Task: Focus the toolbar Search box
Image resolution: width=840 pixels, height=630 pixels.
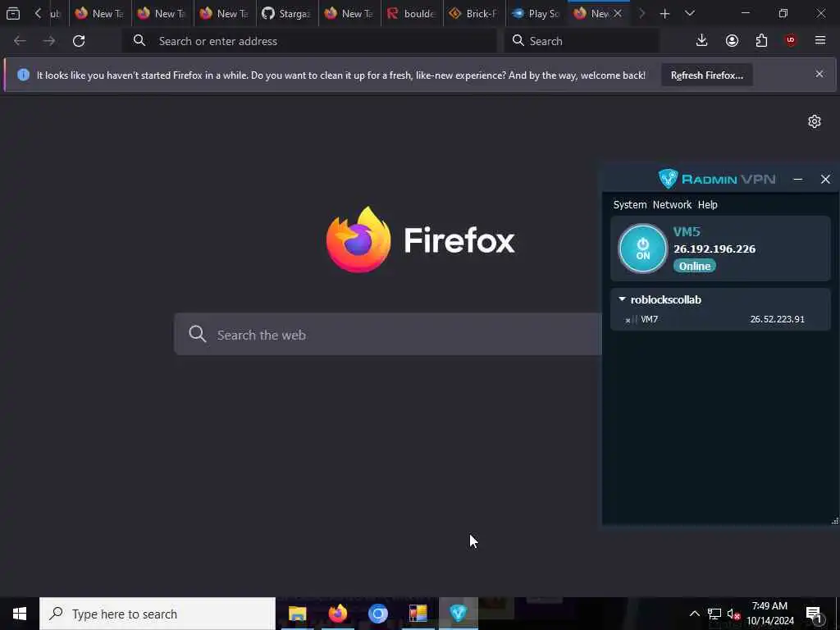Action: coord(582,41)
